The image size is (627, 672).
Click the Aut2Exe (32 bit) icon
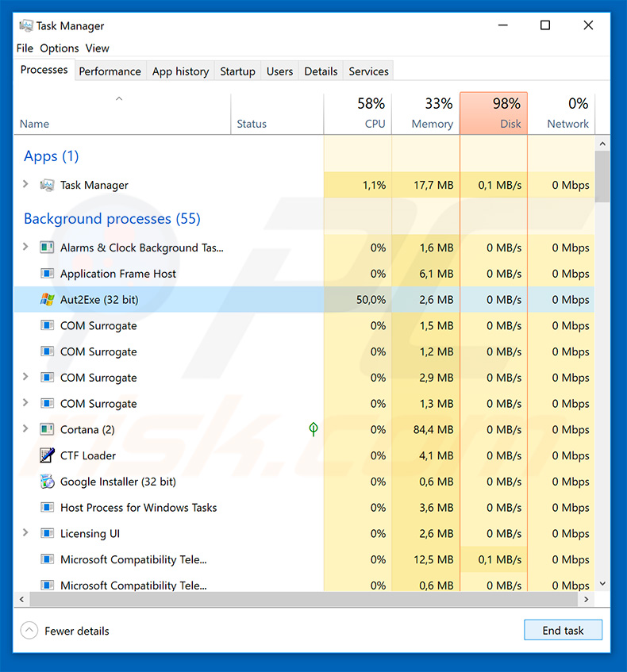[x=47, y=300]
